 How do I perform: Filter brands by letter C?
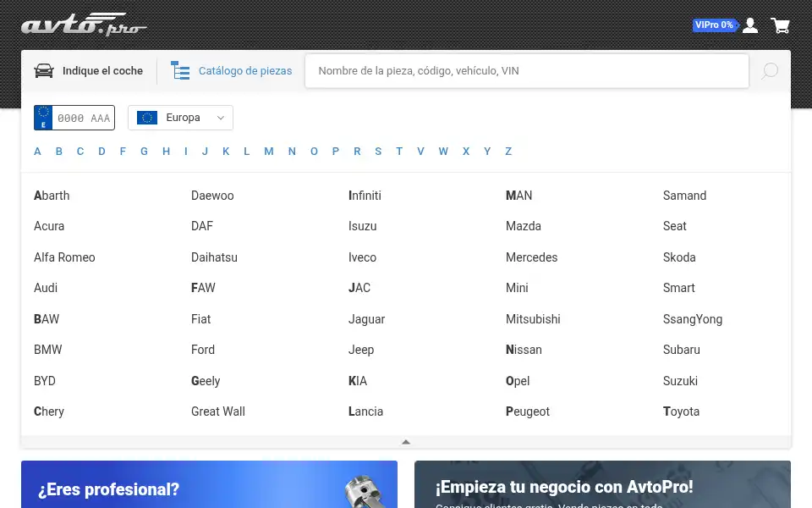click(80, 152)
